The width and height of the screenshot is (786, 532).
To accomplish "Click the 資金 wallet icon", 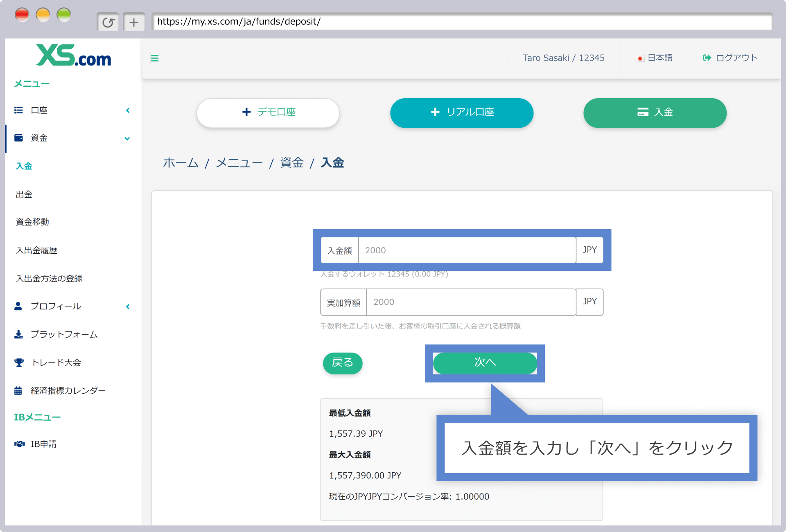I will [18, 138].
